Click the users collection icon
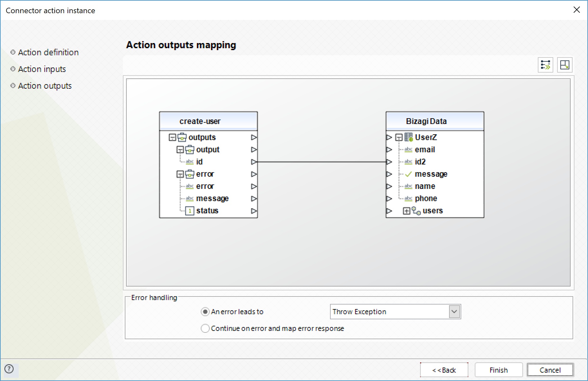Screen dimensions: 588x381 [416, 211]
